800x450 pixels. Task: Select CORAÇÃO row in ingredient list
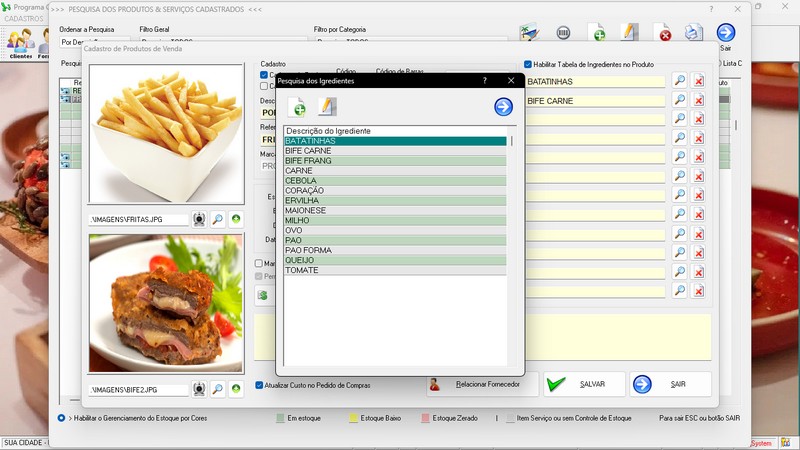(395, 191)
